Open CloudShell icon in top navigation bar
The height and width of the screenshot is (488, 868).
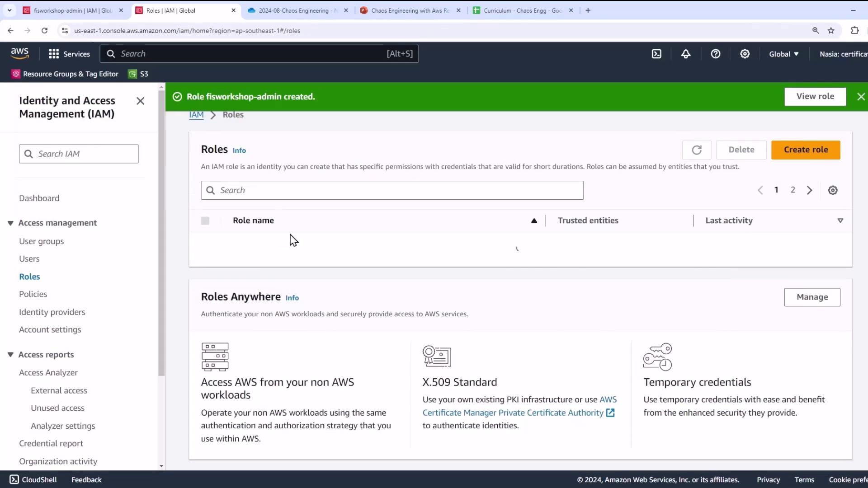pos(656,54)
